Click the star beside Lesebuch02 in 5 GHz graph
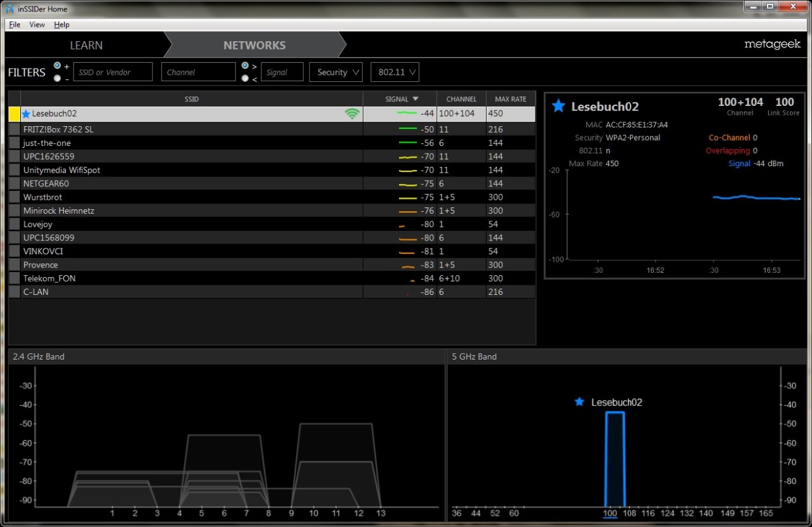This screenshot has width=812, height=527. [579, 402]
